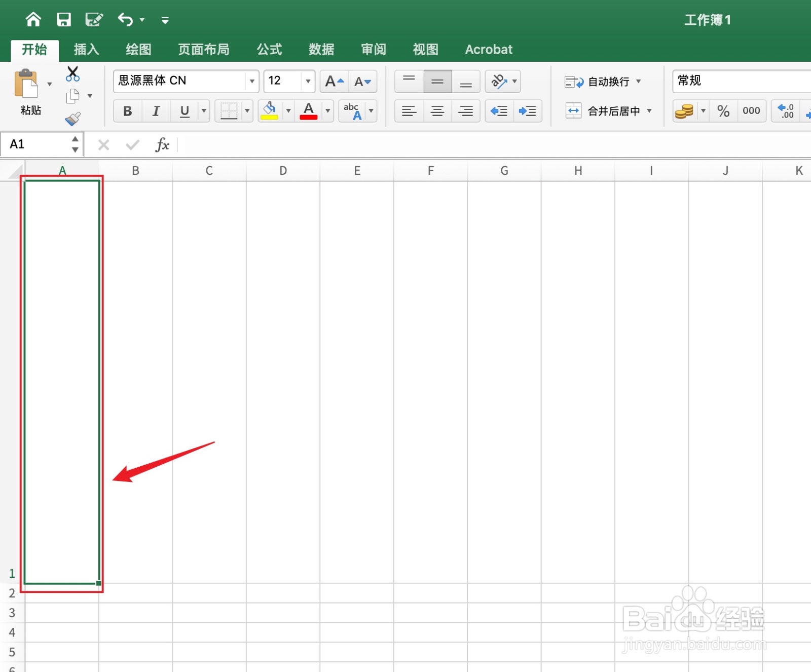Open the borders dropdown arrow
This screenshot has height=672, width=811.
pos(247,111)
